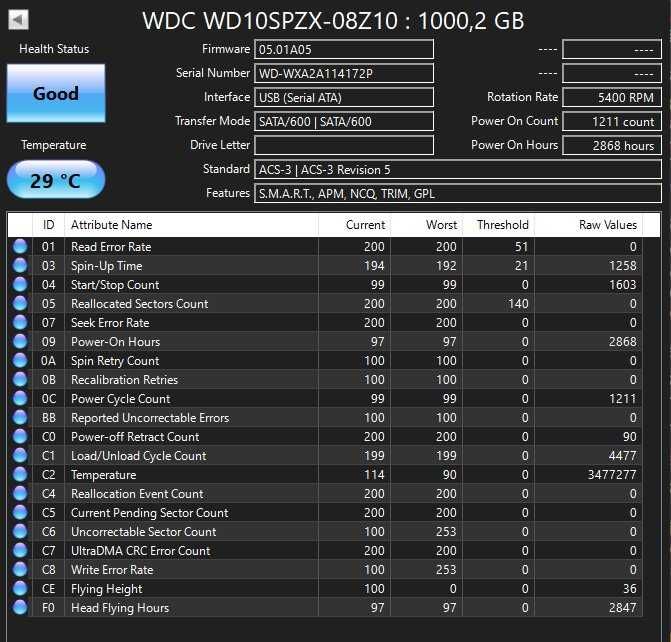Click the status orb for Reported Uncorrectable Errors
This screenshot has width=671, height=642.
click(x=20, y=417)
